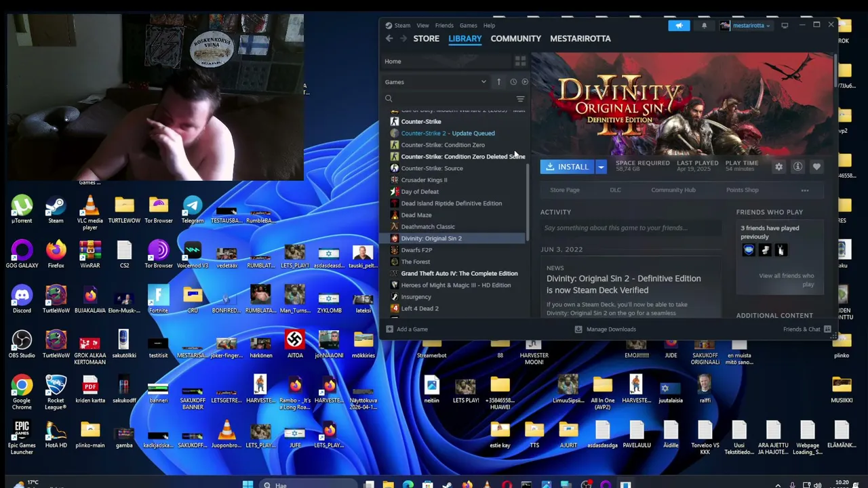Open the MESTARIROTTA profile tab
The width and height of the screenshot is (868, 488).
pos(580,39)
